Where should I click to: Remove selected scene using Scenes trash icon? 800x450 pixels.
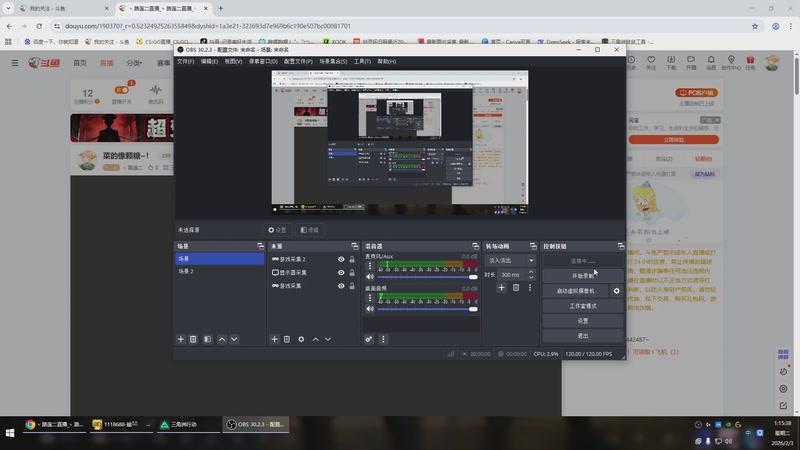tap(193, 339)
